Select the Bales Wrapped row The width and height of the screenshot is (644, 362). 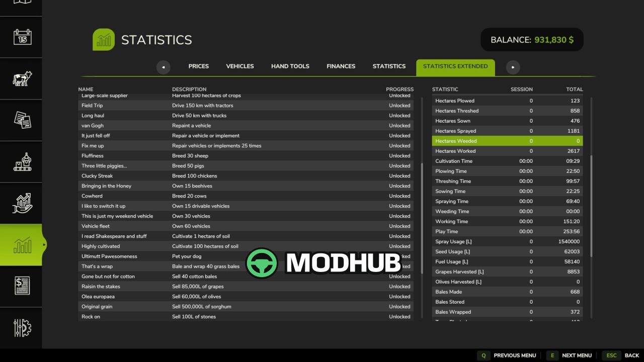(507, 312)
